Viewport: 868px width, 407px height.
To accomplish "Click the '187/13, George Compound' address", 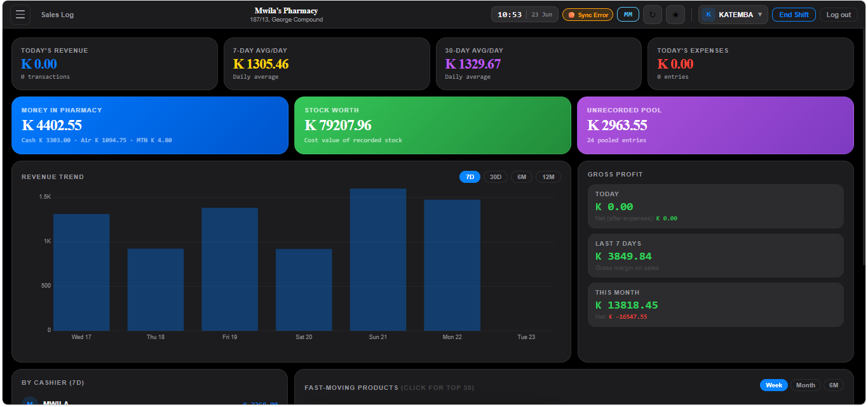I will [287, 20].
